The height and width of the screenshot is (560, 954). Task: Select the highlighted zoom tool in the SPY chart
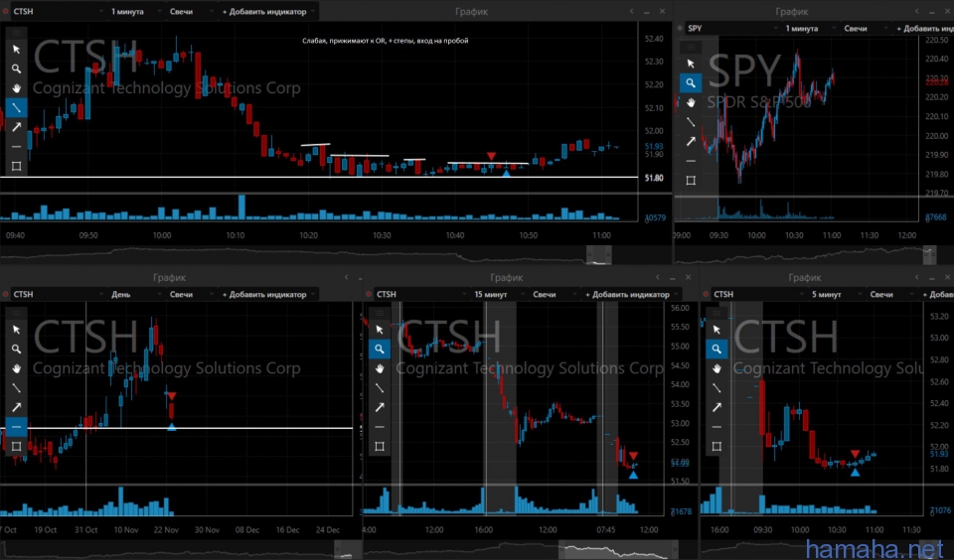click(x=691, y=82)
